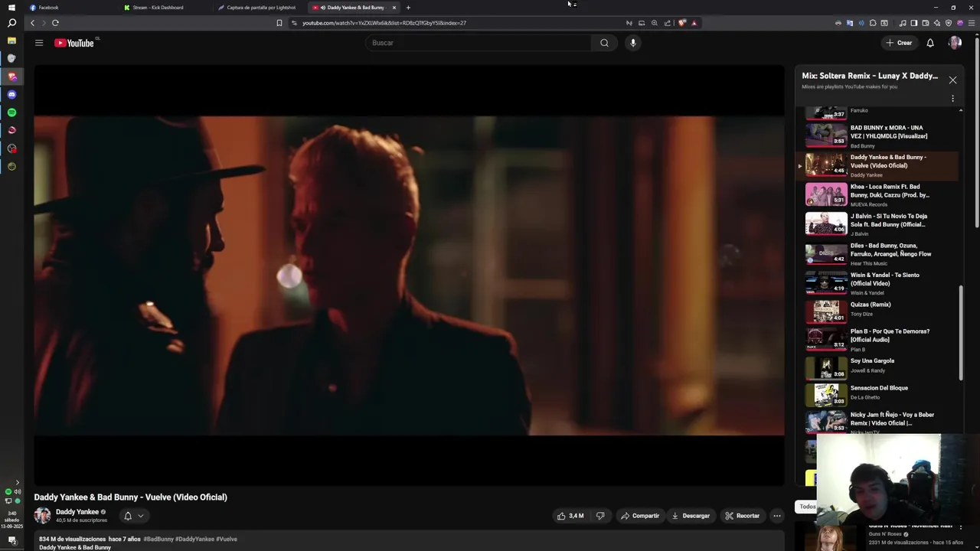980x551 pixels.
Task: Open the YouTube hamburger guide menu
Action: point(39,43)
